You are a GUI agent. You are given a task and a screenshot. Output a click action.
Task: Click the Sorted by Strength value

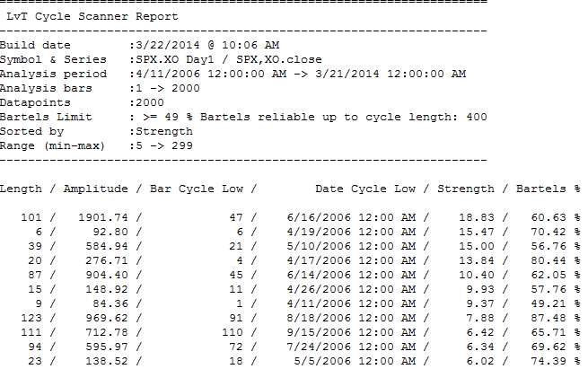[164, 131]
